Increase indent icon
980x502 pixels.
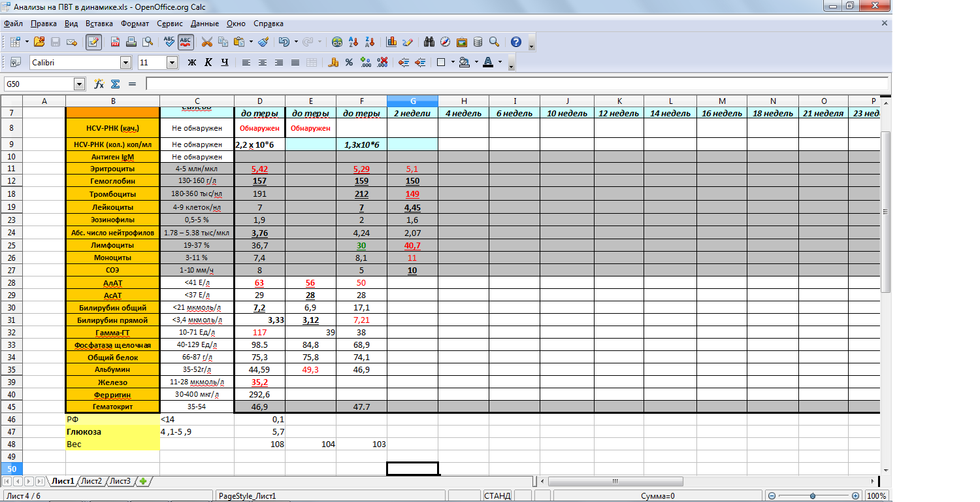point(419,62)
